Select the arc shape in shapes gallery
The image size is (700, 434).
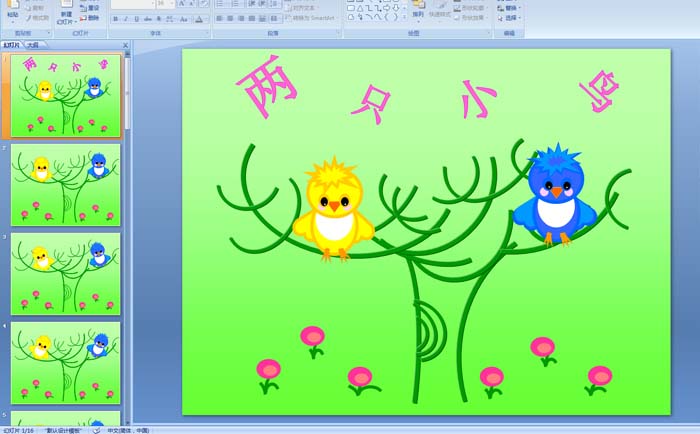pos(369,17)
